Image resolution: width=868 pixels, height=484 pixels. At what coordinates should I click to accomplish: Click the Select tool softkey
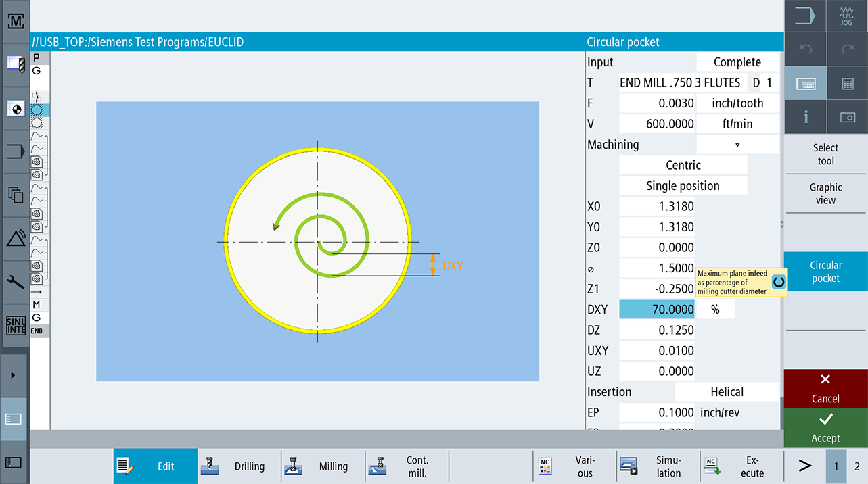click(x=825, y=154)
